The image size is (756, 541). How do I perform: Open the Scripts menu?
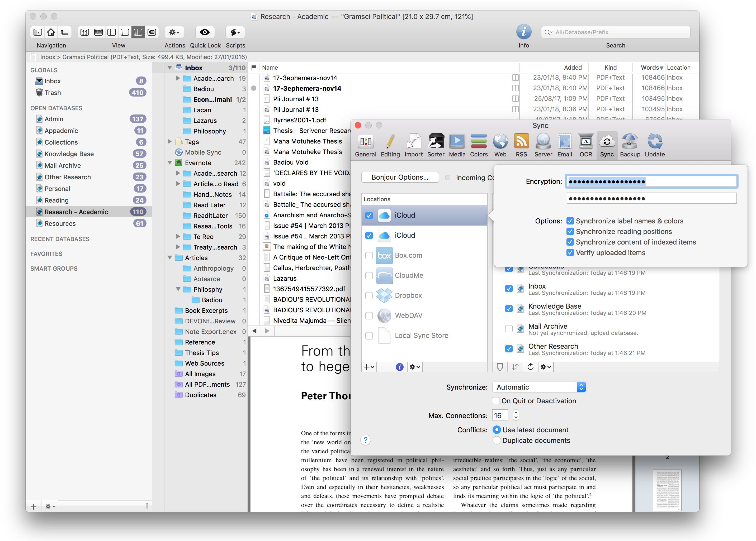(235, 32)
